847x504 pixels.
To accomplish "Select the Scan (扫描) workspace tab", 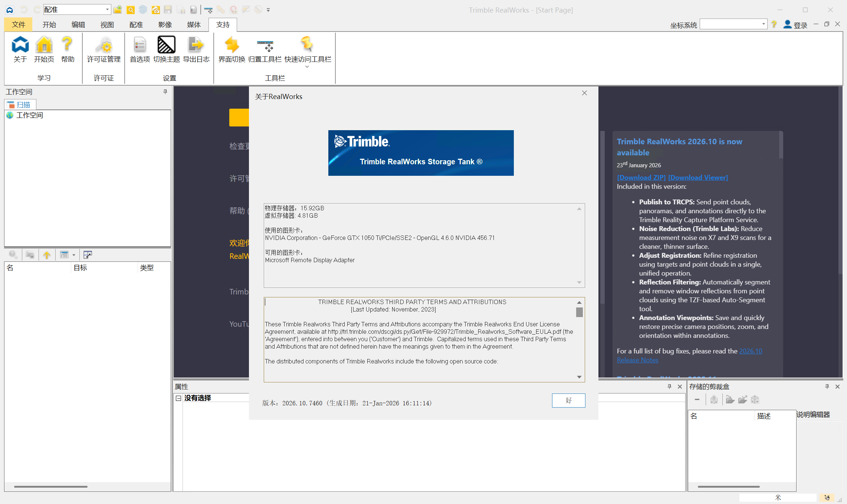I will click(x=20, y=105).
